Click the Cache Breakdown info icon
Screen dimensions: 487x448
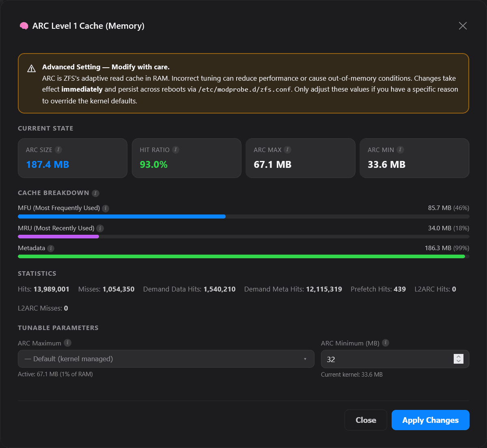95,193
